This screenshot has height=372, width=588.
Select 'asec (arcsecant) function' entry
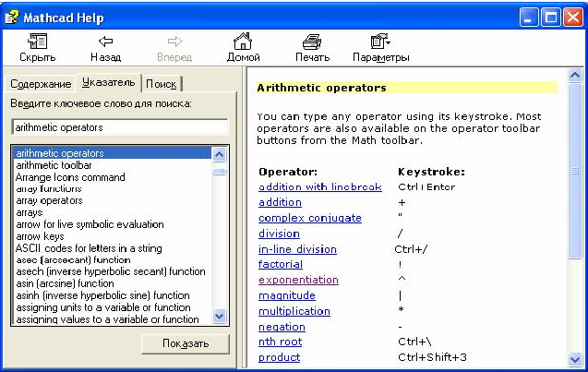click(x=73, y=260)
